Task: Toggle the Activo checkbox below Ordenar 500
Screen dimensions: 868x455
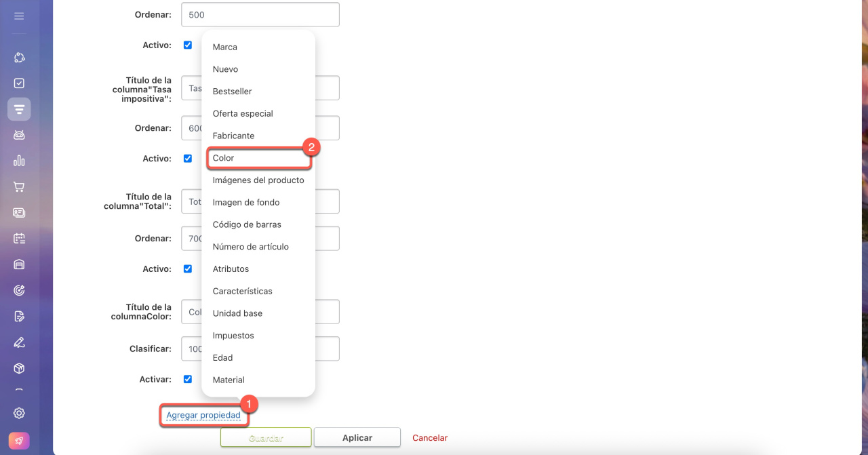Action: [x=188, y=45]
